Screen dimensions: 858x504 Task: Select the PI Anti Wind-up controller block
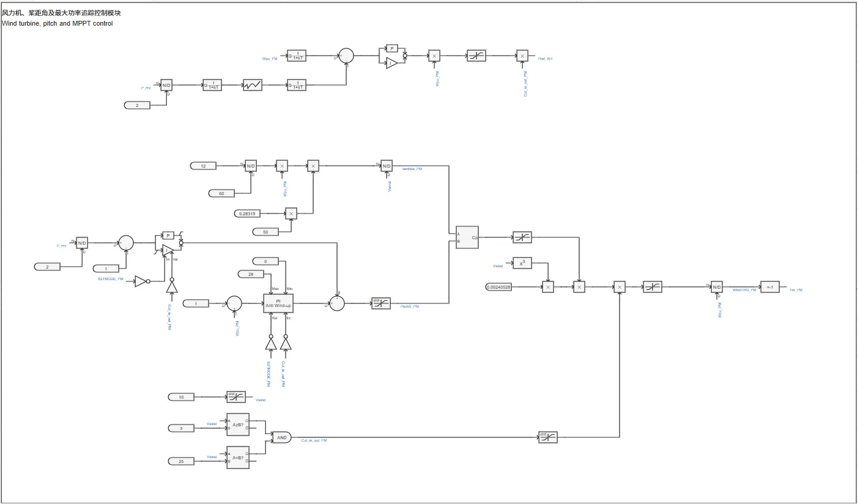[278, 303]
